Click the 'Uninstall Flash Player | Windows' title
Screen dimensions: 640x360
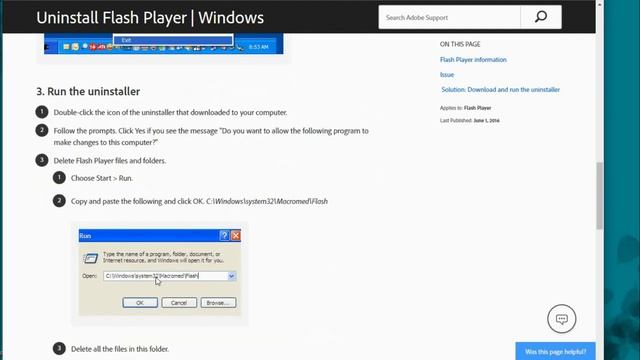tap(150, 18)
